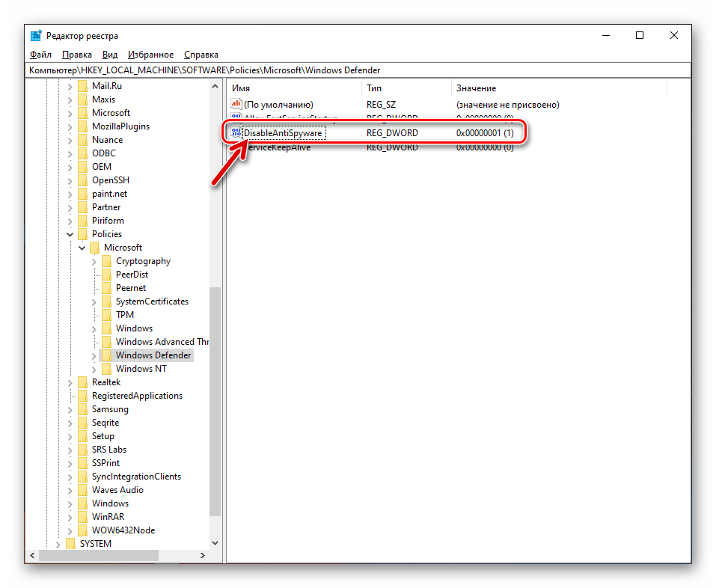Click the OpenSSH folder icon

click(82, 180)
